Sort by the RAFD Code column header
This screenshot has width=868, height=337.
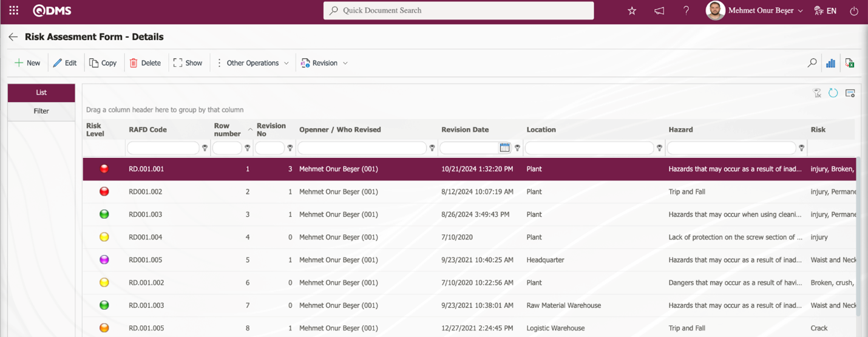[147, 129]
